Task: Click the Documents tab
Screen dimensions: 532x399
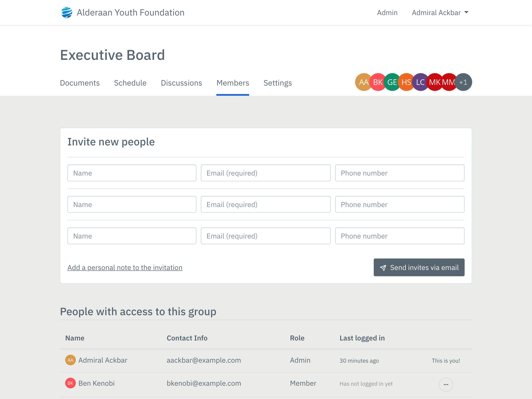Action: [x=80, y=82]
